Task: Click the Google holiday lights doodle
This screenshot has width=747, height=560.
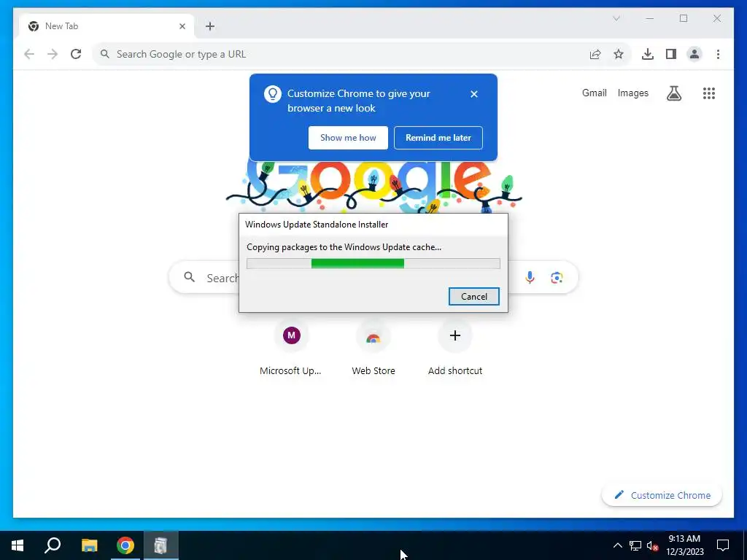Action: [373, 188]
